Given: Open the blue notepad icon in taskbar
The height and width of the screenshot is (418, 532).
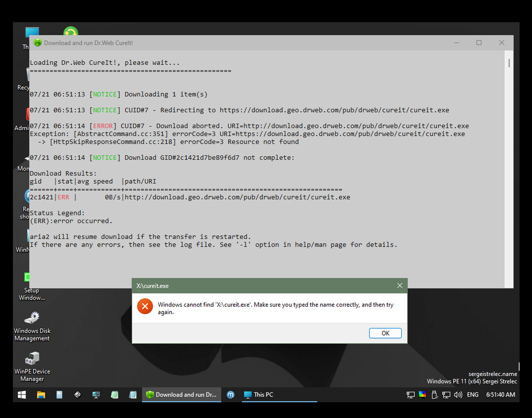Looking at the screenshot, I should tap(133, 394).
